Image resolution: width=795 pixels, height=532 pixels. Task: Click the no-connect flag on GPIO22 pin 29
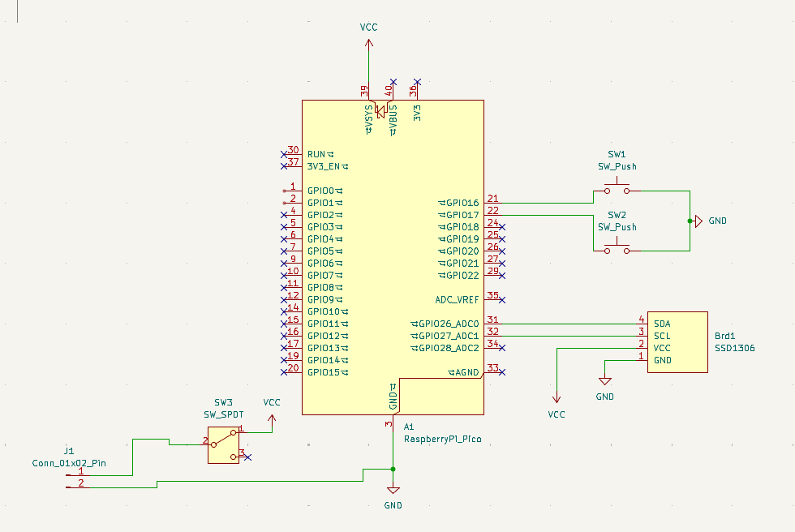[x=502, y=276]
